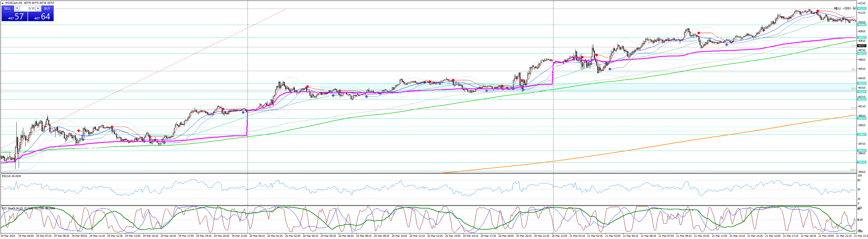868x239 pixels.
Task: Click the 39979 price level label
Action: (x=862, y=118)
